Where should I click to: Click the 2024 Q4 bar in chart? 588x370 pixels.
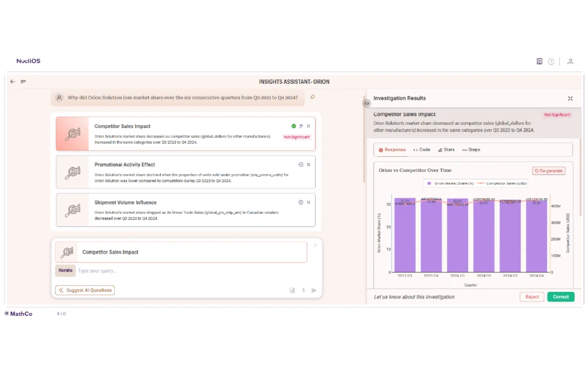click(x=537, y=236)
